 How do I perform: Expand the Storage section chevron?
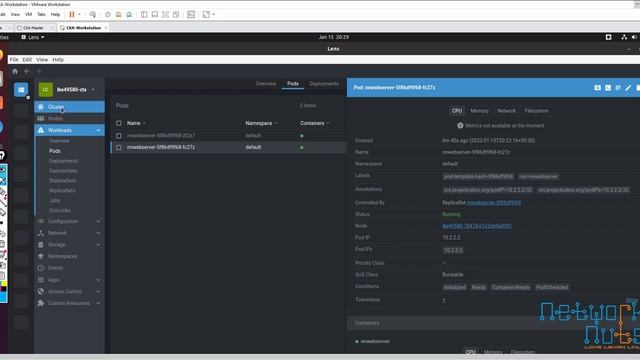pyautogui.click(x=98, y=244)
